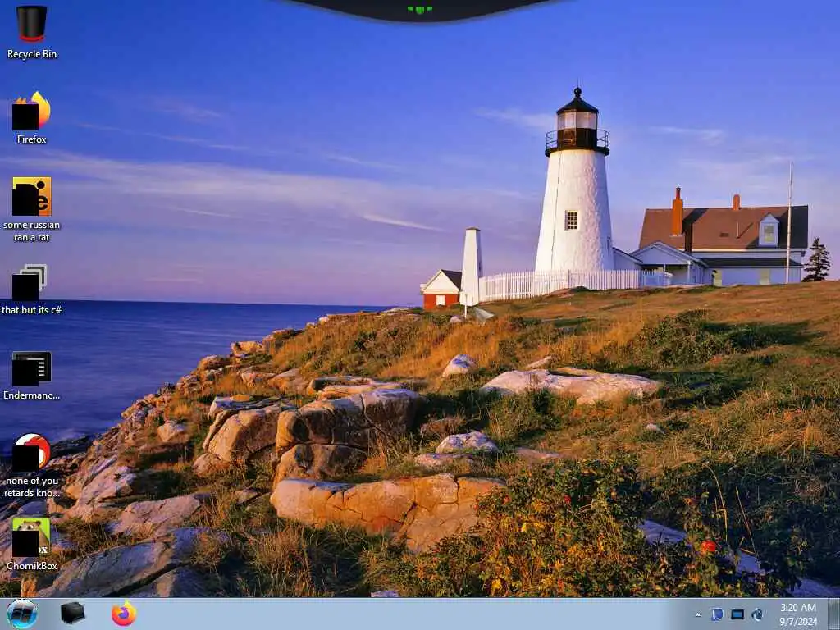Select the Firefox shortcut on the desktop

click(32, 117)
